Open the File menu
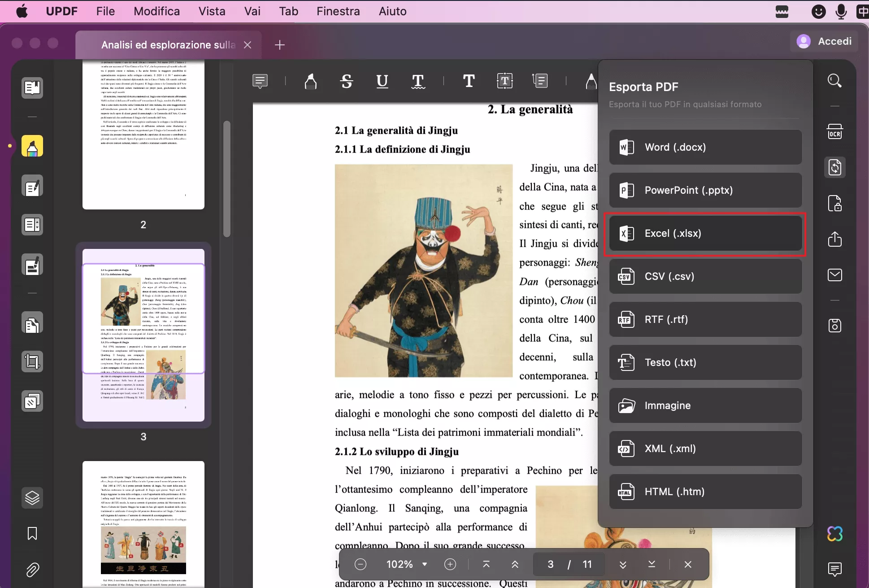The height and width of the screenshot is (588, 869). [x=105, y=11]
